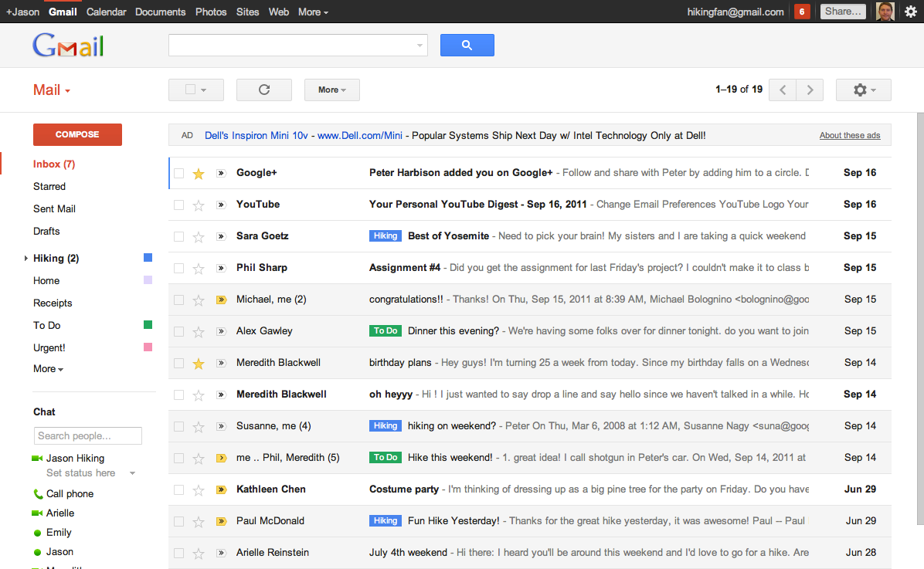Click Jason Hiking's video camera icon
Screen dimensions: 924x569
click(x=37, y=459)
